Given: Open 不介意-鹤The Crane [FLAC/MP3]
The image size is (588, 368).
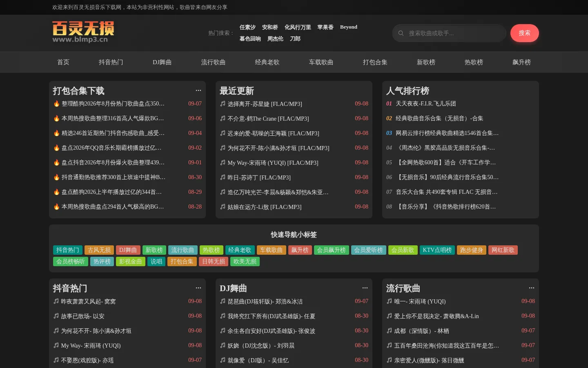Looking at the screenshot, I should [x=268, y=119].
